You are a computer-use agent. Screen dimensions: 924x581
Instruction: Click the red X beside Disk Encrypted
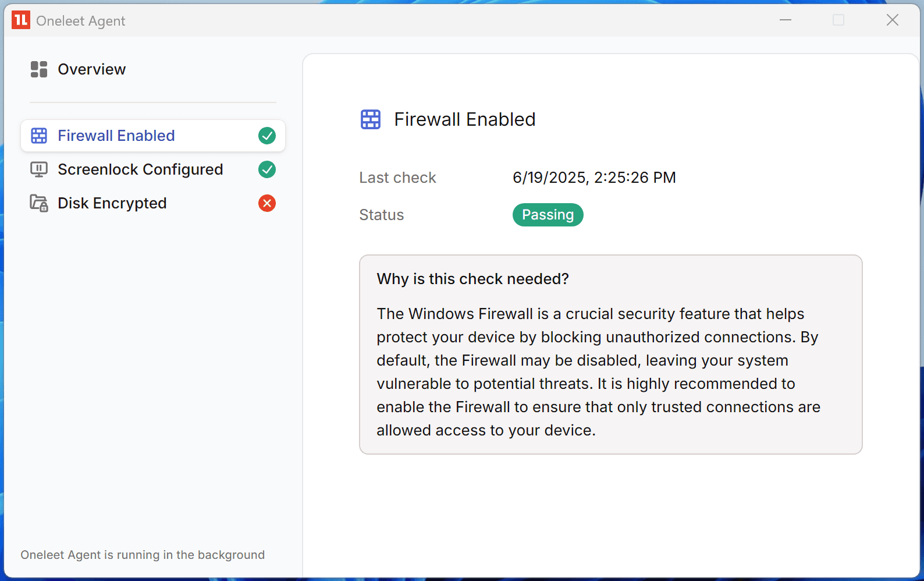(267, 203)
